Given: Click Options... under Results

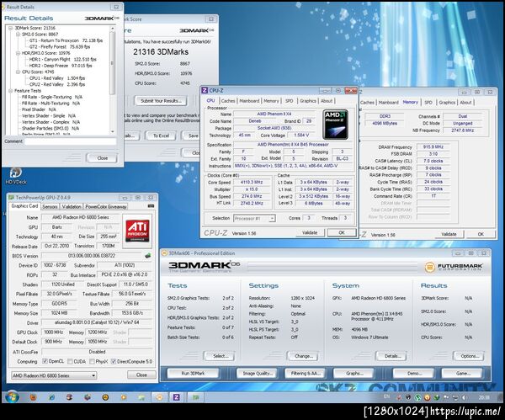Looking at the screenshot, I should [x=470, y=356].
